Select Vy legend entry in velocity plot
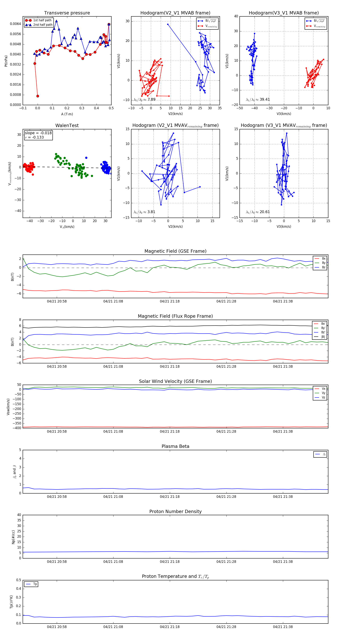Image resolution: width=351 pixels, height=644 pixels. pyautogui.click(x=320, y=393)
